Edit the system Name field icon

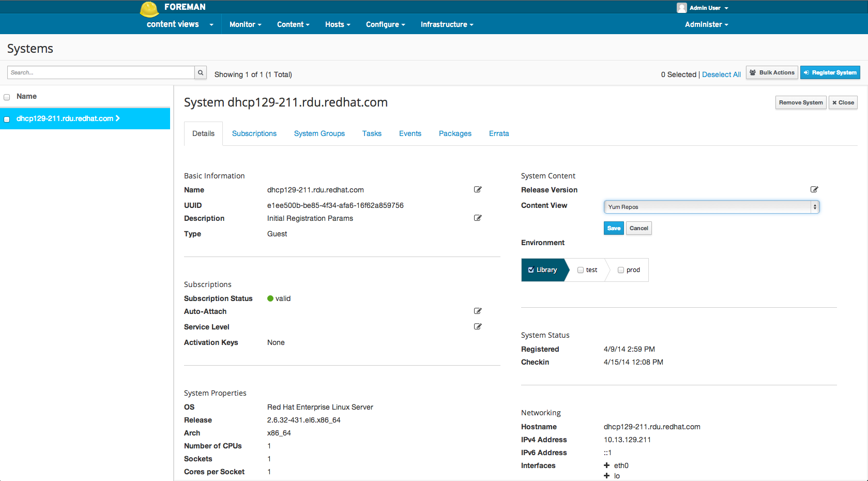point(478,189)
